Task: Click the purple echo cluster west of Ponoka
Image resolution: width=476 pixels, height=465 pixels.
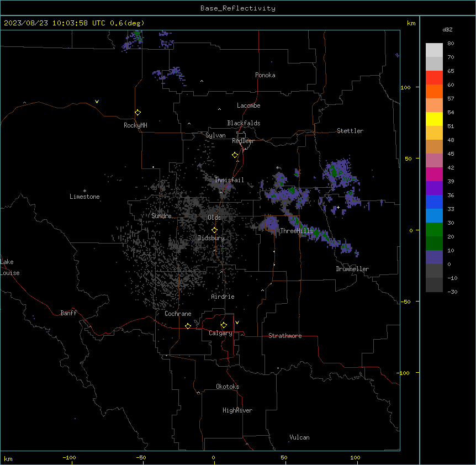Action: click(x=170, y=75)
